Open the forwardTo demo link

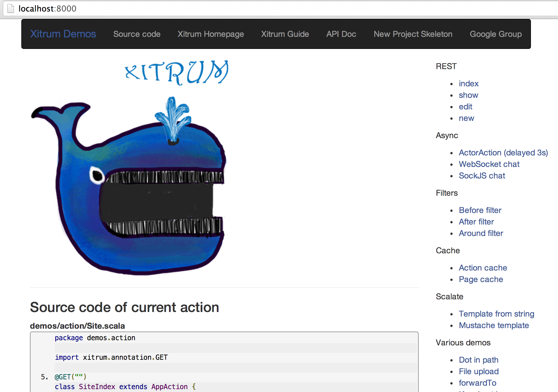coord(477,383)
